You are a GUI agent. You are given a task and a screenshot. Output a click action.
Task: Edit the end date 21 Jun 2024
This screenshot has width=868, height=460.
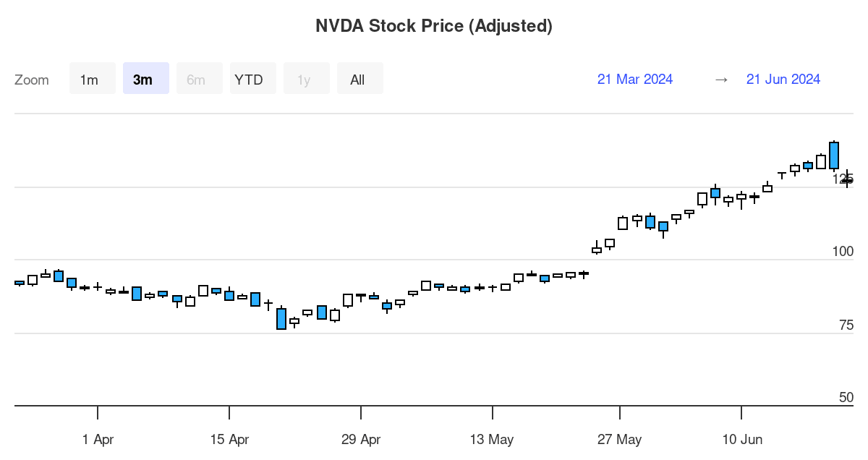tap(783, 80)
